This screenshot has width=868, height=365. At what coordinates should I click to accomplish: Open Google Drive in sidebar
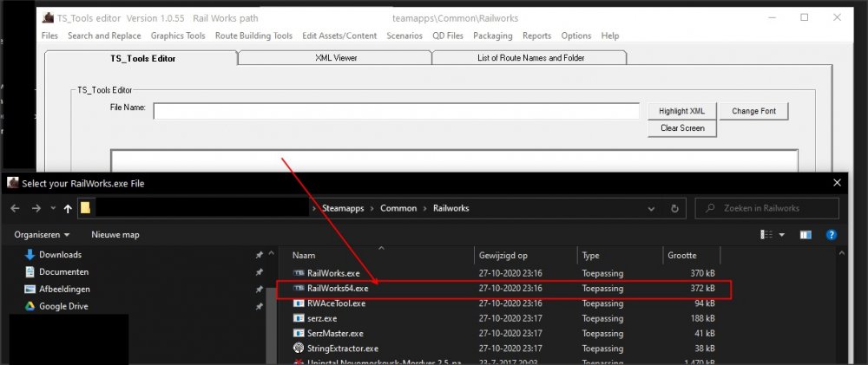[63, 306]
